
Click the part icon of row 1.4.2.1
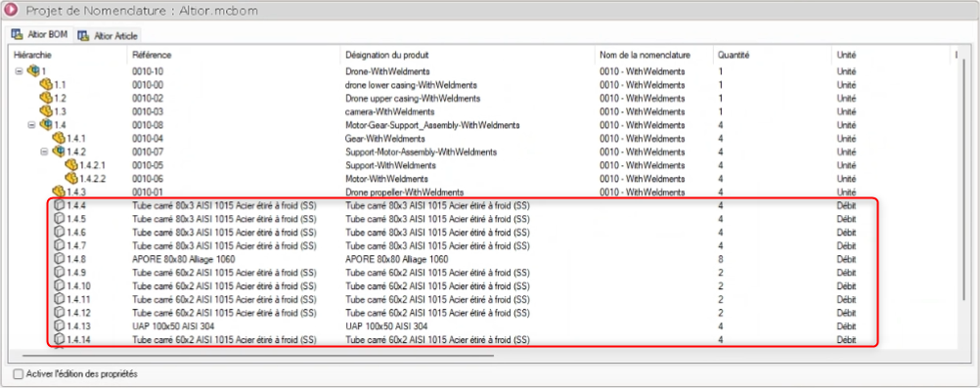(71, 165)
